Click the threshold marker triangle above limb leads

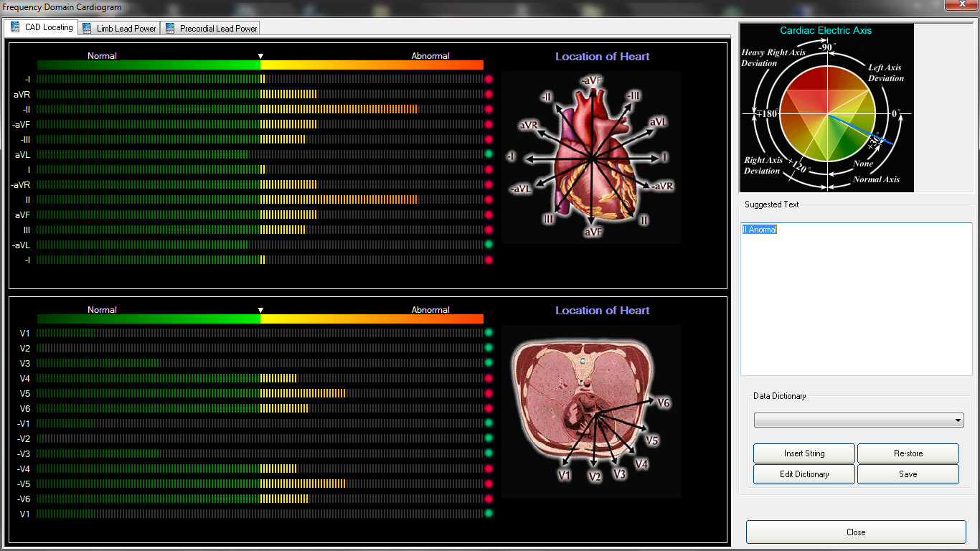coord(261,56)
